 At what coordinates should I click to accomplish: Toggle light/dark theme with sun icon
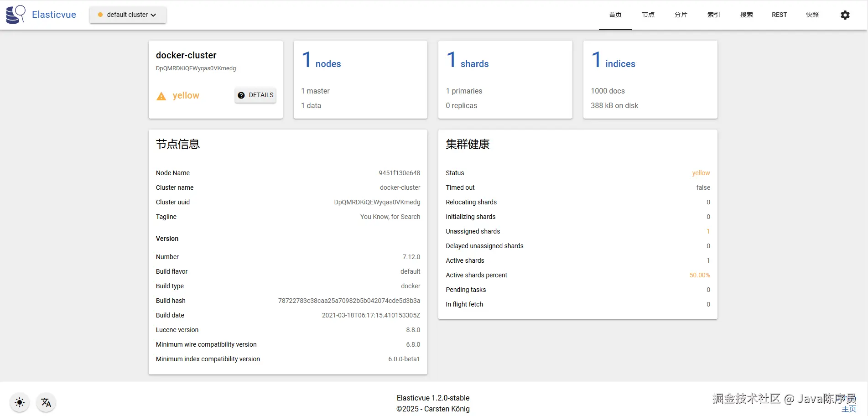(20, 402)
